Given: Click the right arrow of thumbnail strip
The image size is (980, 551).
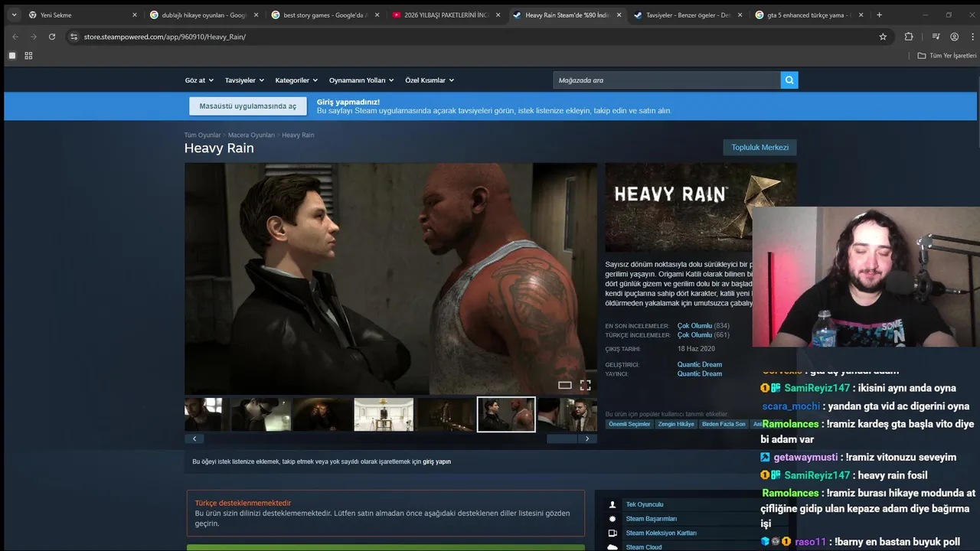Looking at the screenshot, I should click(x=587, y=439).
